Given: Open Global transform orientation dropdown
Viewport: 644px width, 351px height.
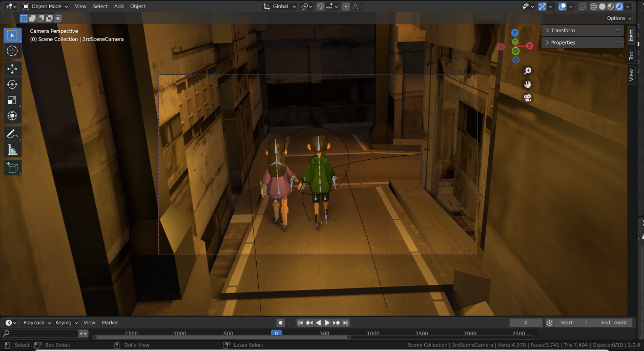Looking at the screenshot, I should pos(280,7).
